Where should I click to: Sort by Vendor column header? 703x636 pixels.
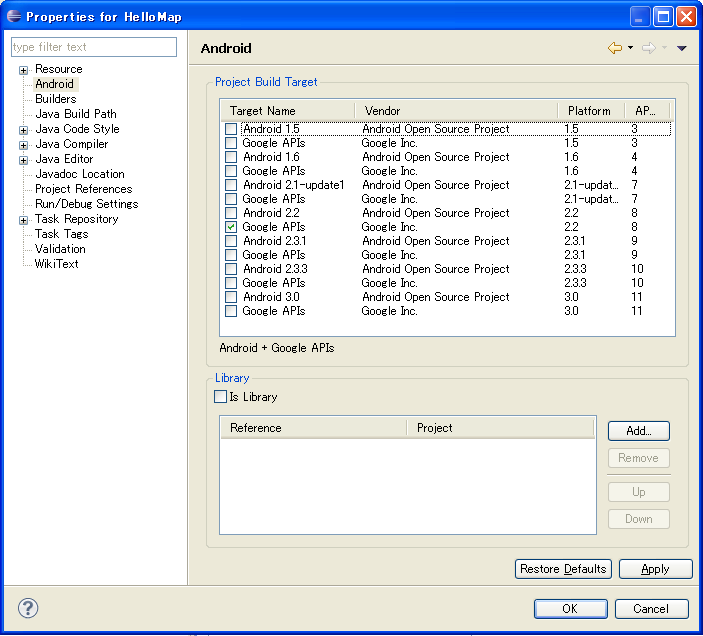point(456,111)
